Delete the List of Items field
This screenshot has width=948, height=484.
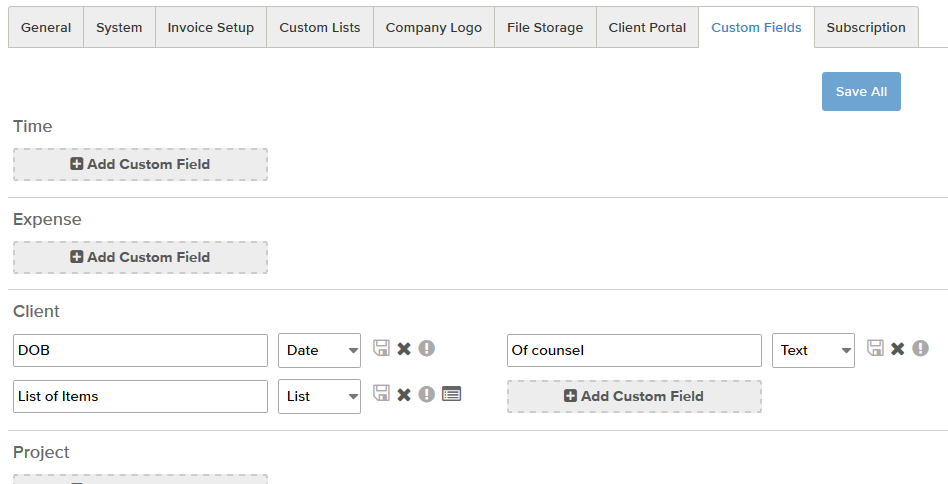click(x=404, y=395)
